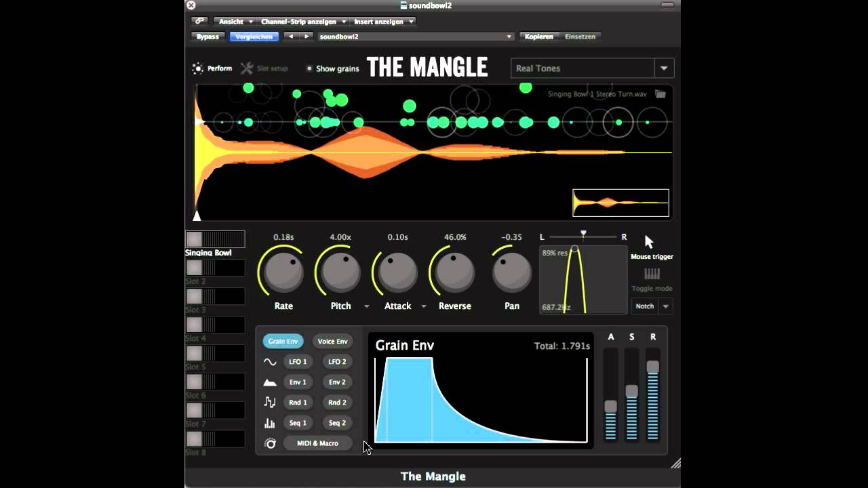Viewport: 868px width, 488px height.
Task: Click the Pitch value "4.00x"
Action: coord(340,237)
